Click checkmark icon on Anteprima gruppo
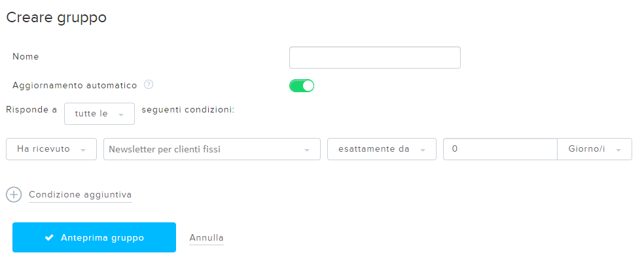The width and height of the screenshot is (644, 274). tap(49, 237)
